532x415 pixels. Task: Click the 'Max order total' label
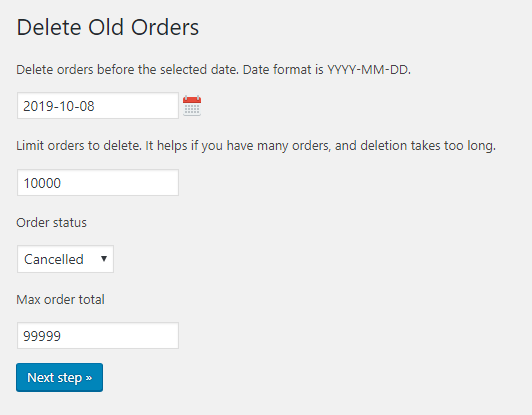coord(60,299)
